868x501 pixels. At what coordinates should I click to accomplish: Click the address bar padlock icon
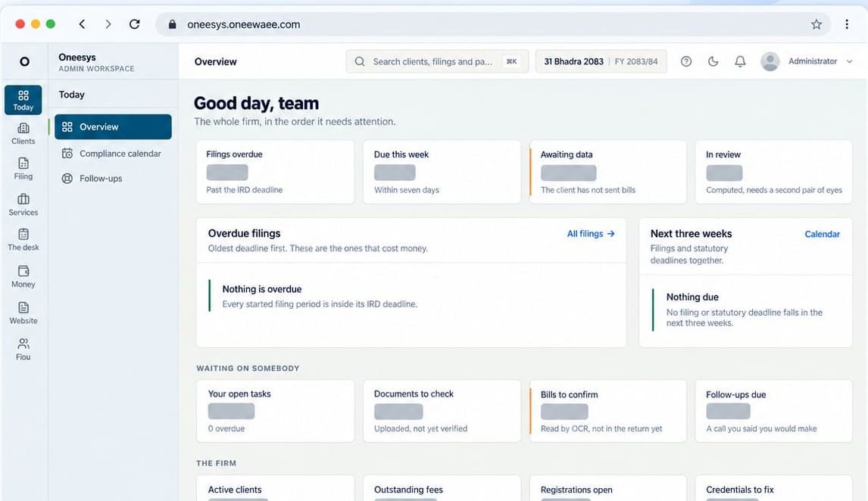pyautogui.click(x=172, y=24)
